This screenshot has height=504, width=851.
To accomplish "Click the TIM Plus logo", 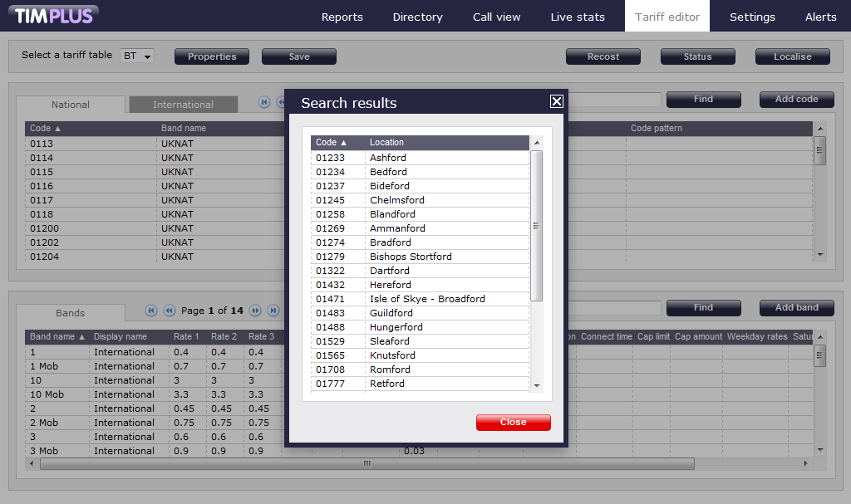I will (x=54, y=15).
